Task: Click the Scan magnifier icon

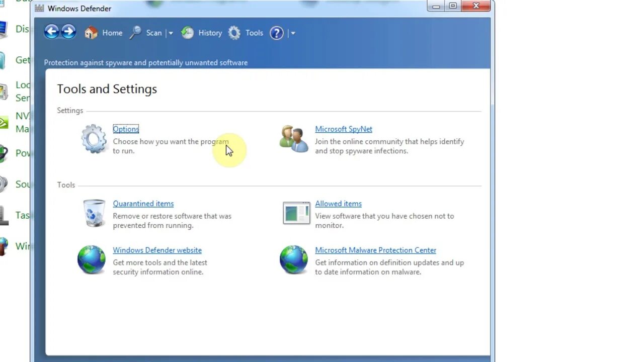Action: (136, 33)
